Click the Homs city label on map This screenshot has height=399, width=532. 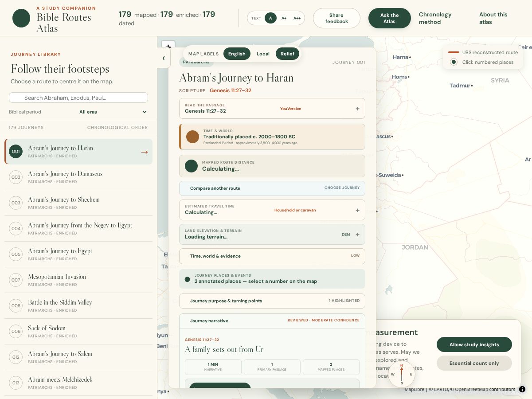pyautogui.click(x=399, y=77)
